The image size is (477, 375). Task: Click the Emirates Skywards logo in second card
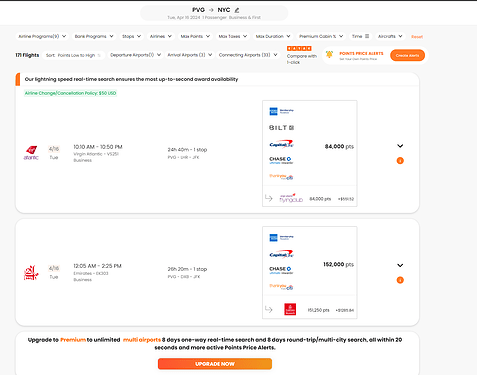(x=290, y=309)
